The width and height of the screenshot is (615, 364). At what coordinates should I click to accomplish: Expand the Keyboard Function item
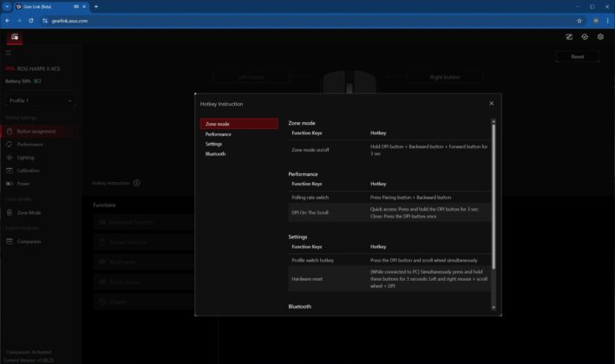(144, 222)
